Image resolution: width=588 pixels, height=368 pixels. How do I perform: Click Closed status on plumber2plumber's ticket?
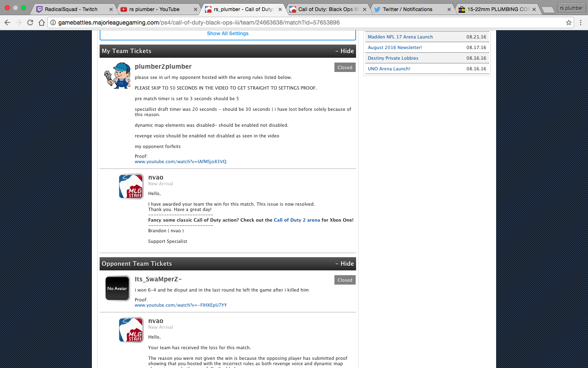click(345, 67)
